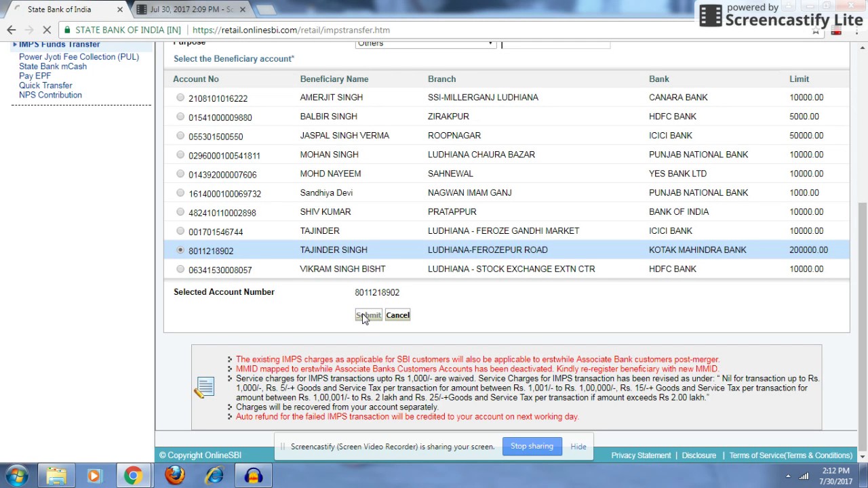This screenshot has width=868, height=488.
Task: Stop loading the page
Action: [46, 30]
